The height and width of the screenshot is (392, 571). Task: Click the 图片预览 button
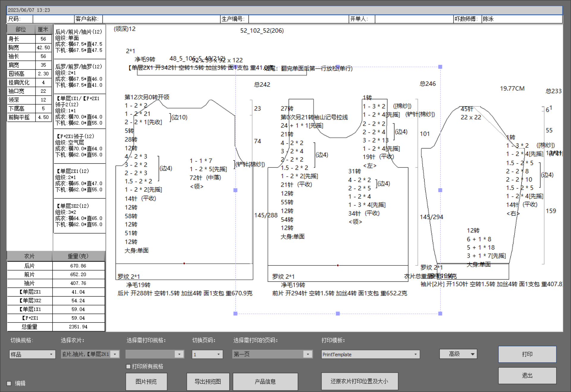tap(146, 381)
